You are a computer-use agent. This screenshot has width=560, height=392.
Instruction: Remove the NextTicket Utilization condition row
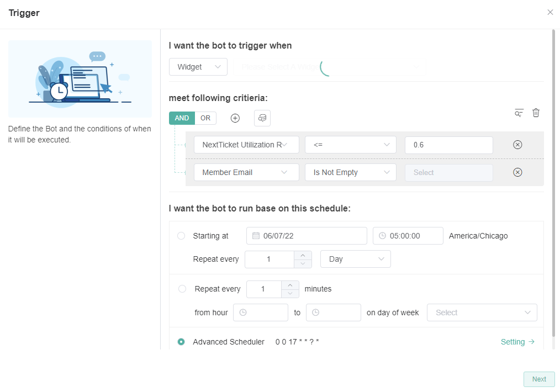(517, 145)
